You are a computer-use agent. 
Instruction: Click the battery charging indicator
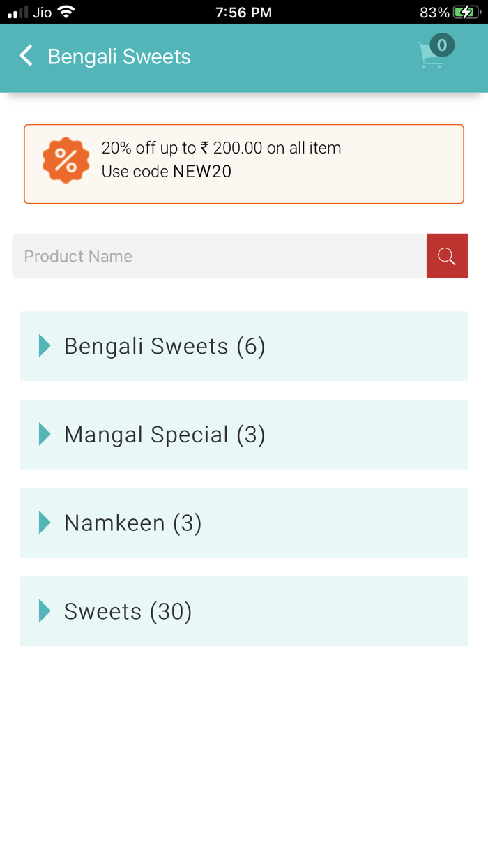pos(466,12)
